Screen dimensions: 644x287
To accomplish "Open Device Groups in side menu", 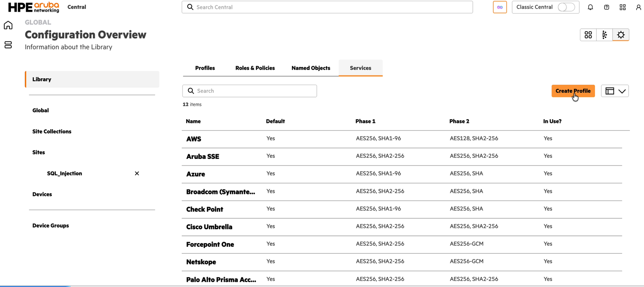I will coord(50,226).
